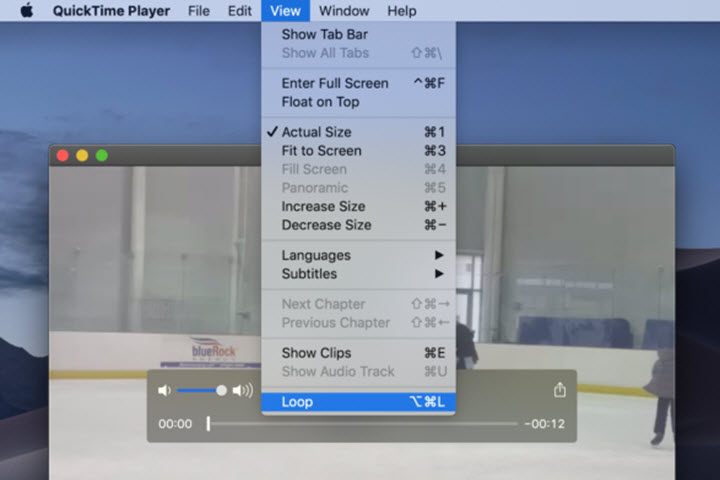Close the open View menu

click(285, 11)
